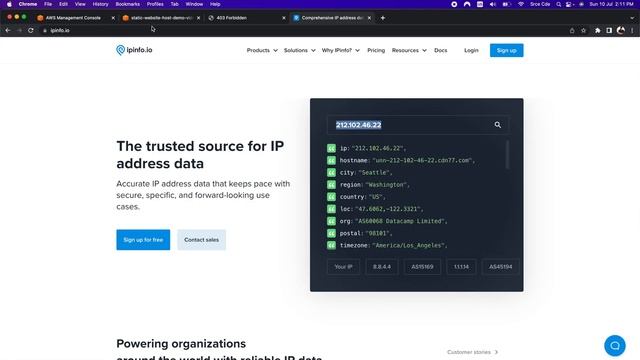Open the Docs link
This screenshot has height=360, width=640.
pos(440,50)
